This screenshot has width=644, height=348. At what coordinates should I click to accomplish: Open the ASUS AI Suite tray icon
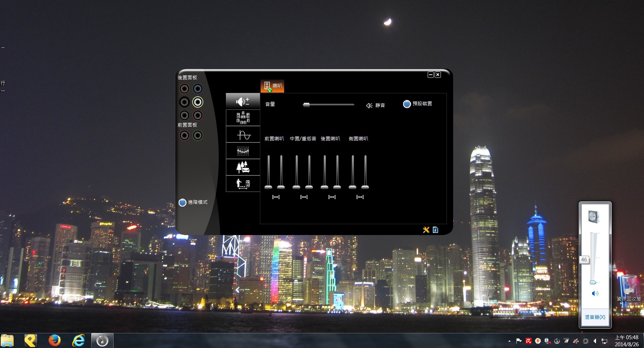(566, 341)
